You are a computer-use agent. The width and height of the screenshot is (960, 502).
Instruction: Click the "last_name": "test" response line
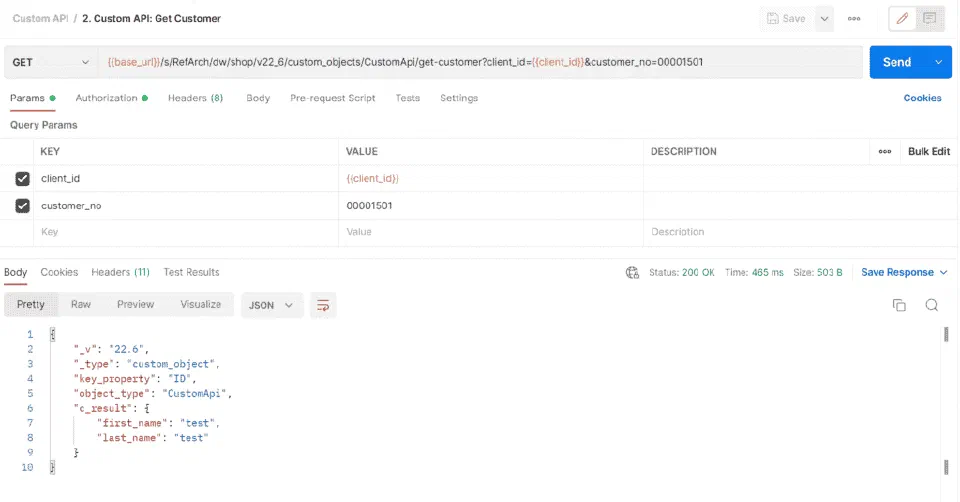pos(152,438)
